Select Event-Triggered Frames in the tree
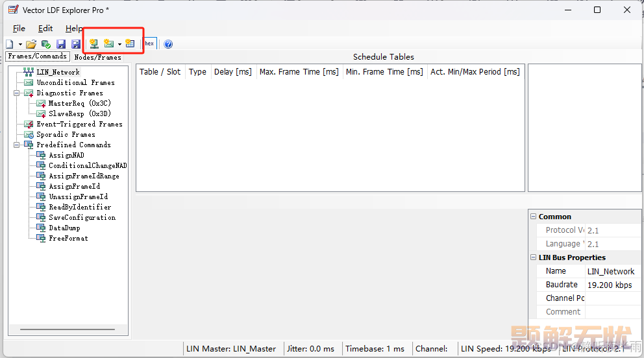Image resolution: width=644 pixels, height=358 pixels. pyautogui.click(x=79, y=124)
